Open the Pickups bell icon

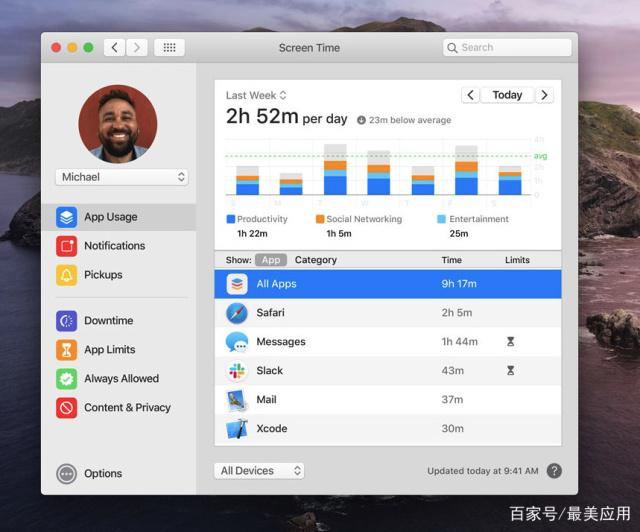tap(67, 275)
